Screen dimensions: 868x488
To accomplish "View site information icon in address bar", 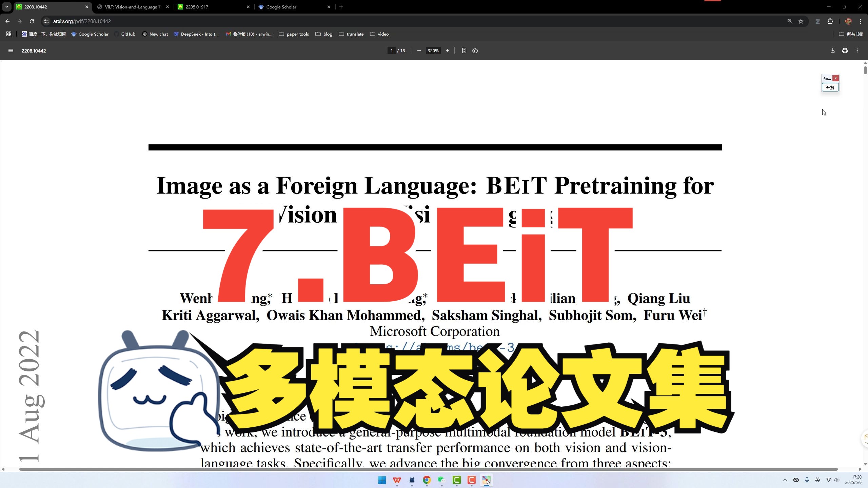I will (46, 21).
